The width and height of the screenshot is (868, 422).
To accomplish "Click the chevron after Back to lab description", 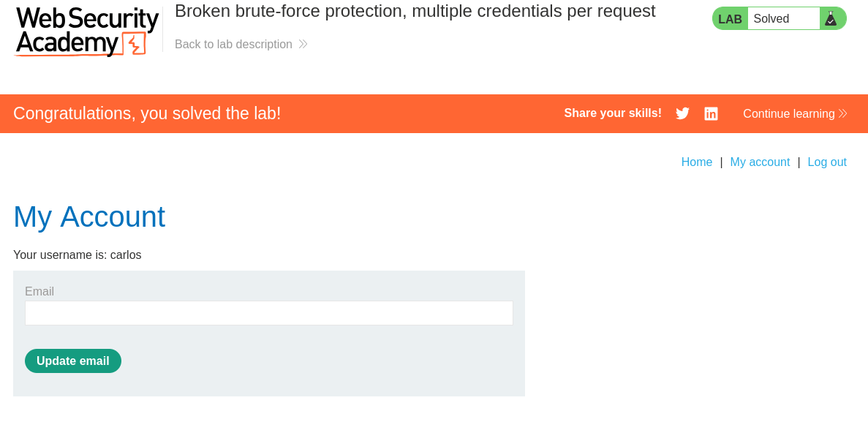I will tap(302, 44).
